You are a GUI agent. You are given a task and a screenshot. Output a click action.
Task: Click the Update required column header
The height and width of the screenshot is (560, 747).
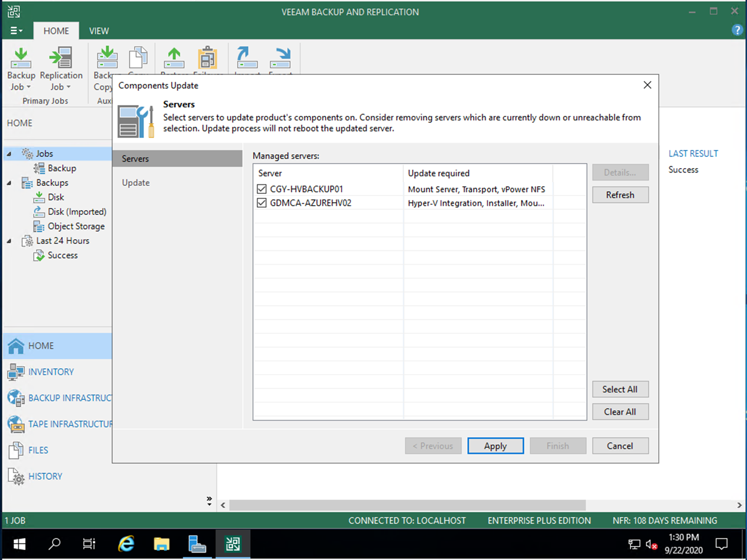pos(478,173)
